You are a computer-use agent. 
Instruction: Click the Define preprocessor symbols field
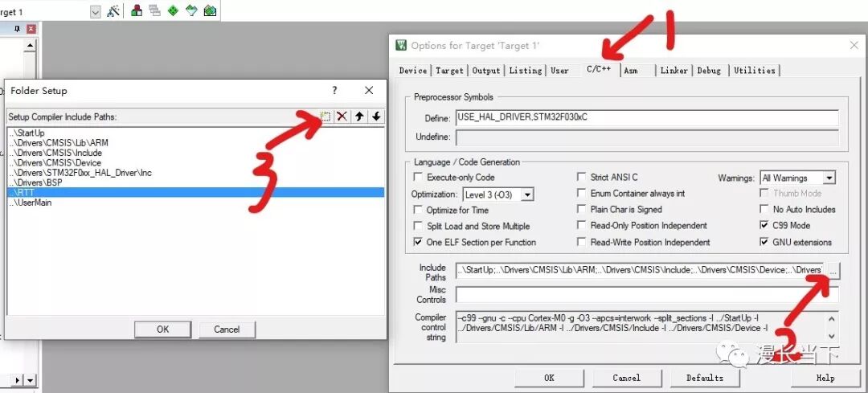(646, 118)
